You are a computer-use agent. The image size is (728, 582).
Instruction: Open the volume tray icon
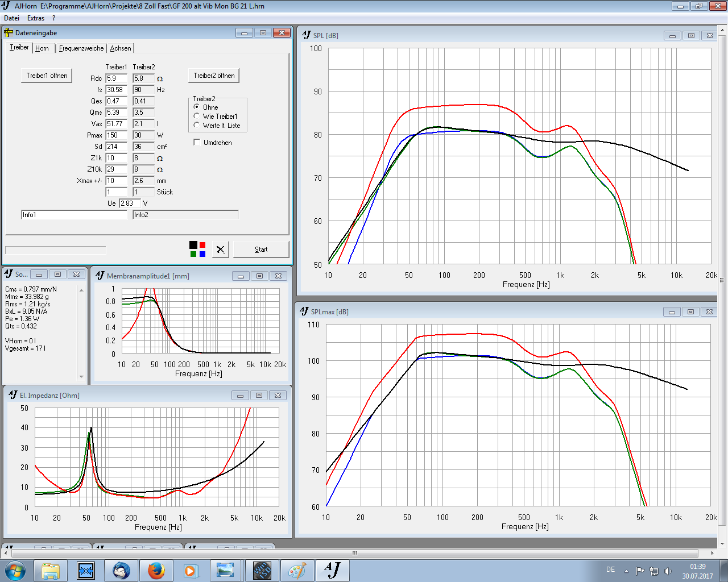click(x=668, y=571)
